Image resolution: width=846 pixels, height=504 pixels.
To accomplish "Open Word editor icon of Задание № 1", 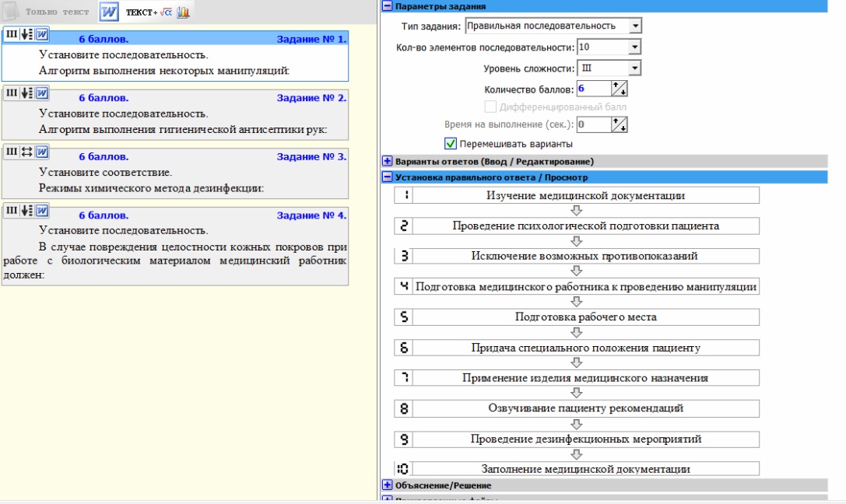I will pos(41,34).
